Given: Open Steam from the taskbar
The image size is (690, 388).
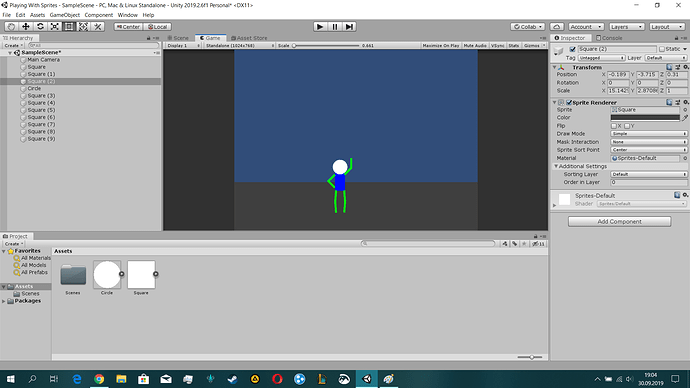Looking at the screenshot, I should (232, 379).
